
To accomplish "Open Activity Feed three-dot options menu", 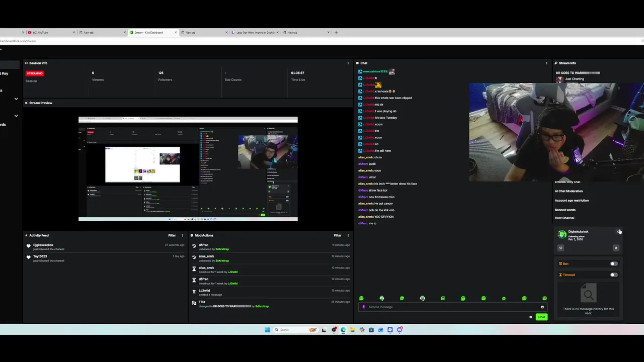I will tap(183, 235).
